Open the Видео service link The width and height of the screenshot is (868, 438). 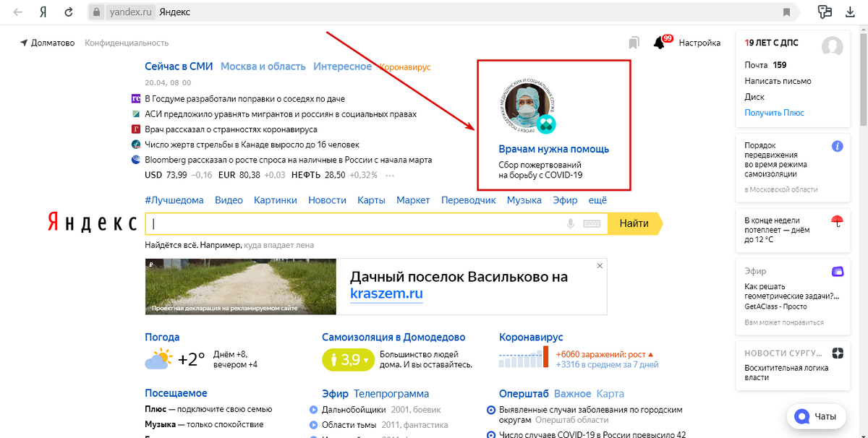pyautogui.click(x=229, y=200)
